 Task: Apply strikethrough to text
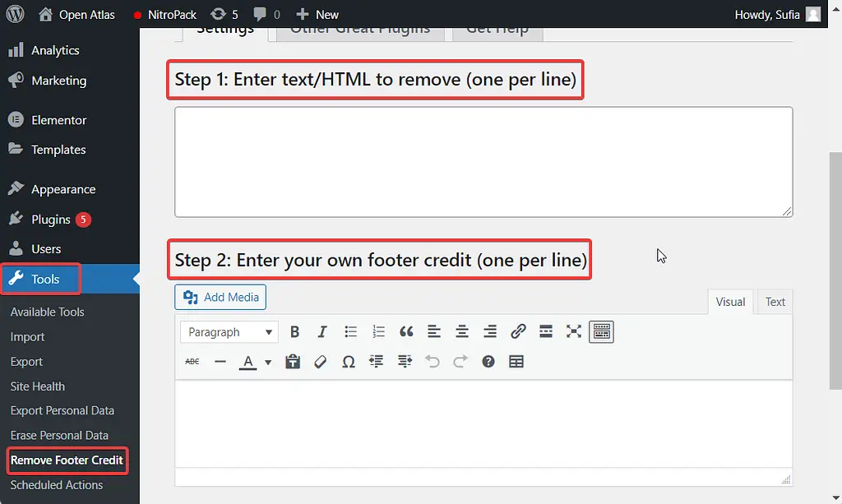coord(192,361)
